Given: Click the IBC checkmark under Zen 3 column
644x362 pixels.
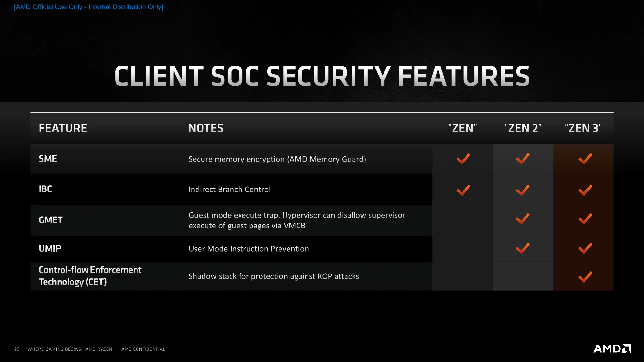Looking at the screenshot, I should click(585, 190).
